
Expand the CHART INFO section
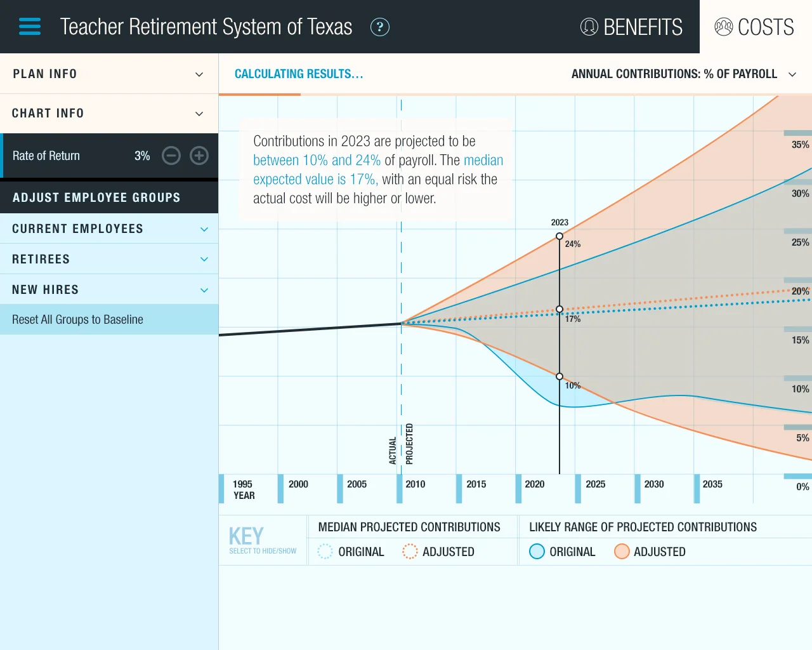point(109,113)
